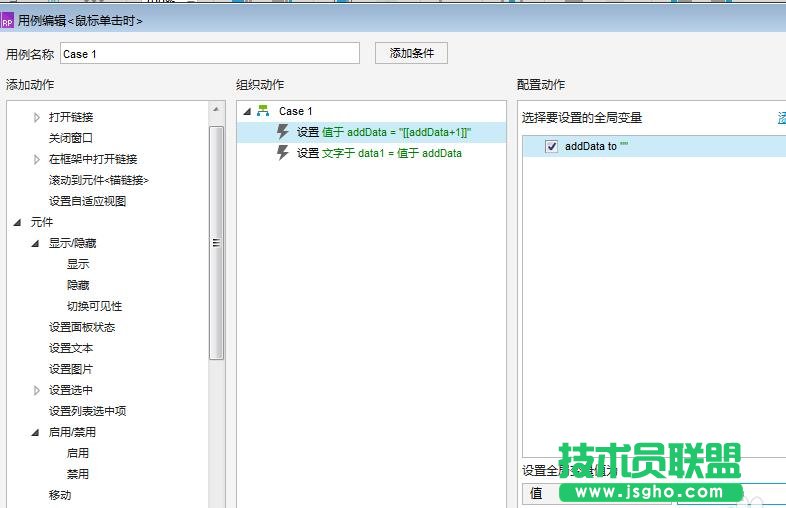Collapse the 元件 section
This screenshot has height=508, width=786.
[18, 222]
